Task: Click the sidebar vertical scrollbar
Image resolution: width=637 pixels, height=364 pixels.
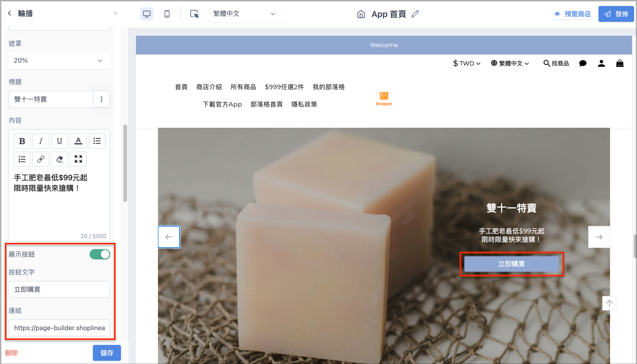Action: point(125,163)
